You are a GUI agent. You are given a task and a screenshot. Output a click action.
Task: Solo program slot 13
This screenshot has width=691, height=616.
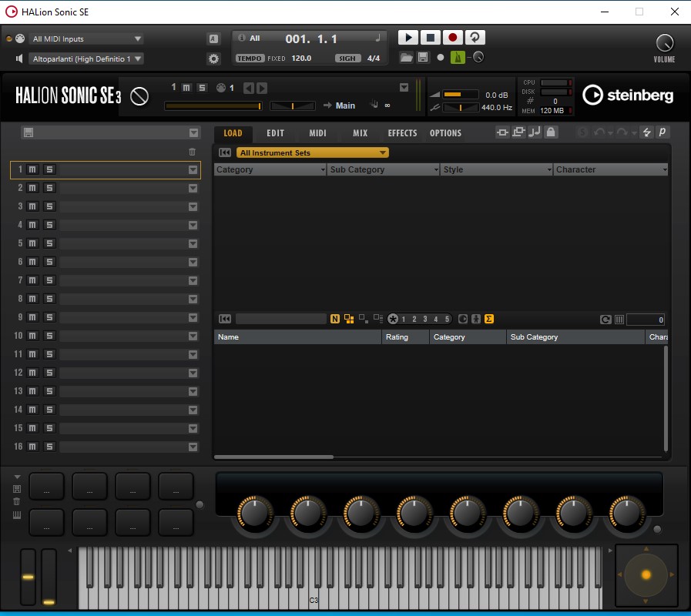tap(49, 391)
